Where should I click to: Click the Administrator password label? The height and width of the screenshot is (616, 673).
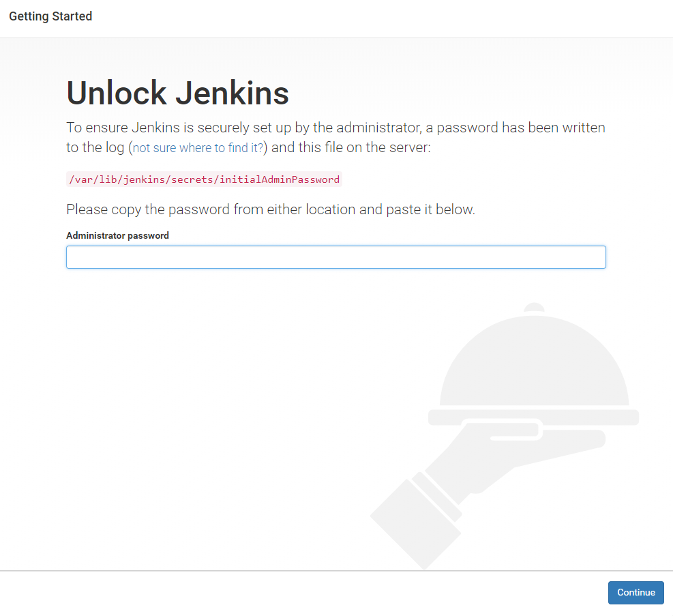pos(117,235)
